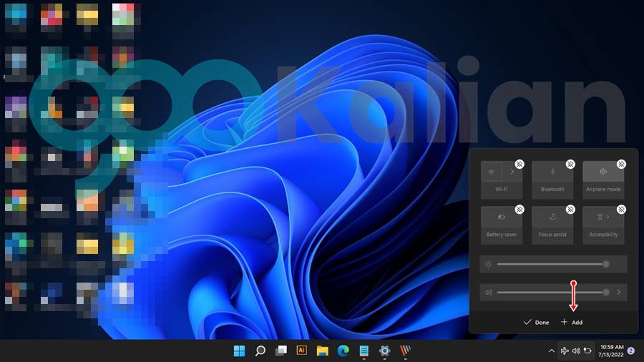Open File Explorer from the taskbar

(323, 351)
